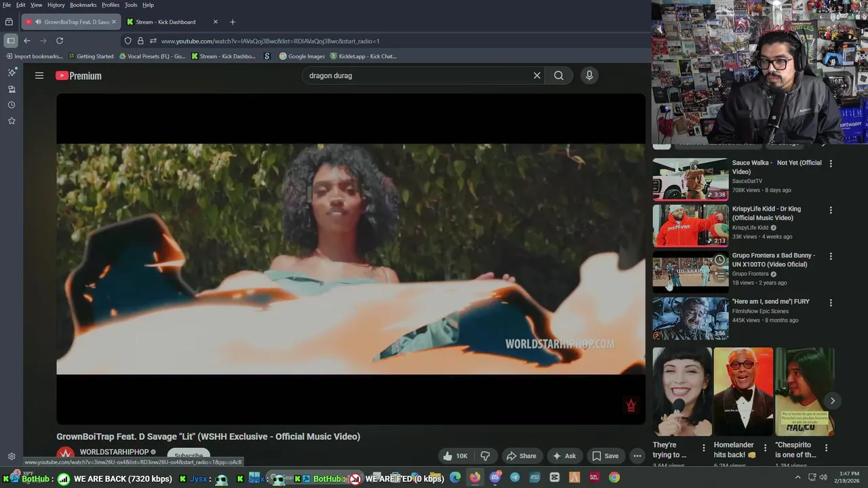Open options for Sauce Walka - Not Yet video

[831, 163]
